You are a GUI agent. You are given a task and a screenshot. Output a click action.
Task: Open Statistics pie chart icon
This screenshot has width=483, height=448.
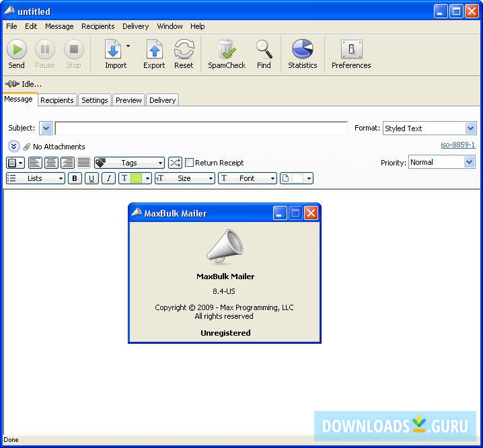coord(302,53)
